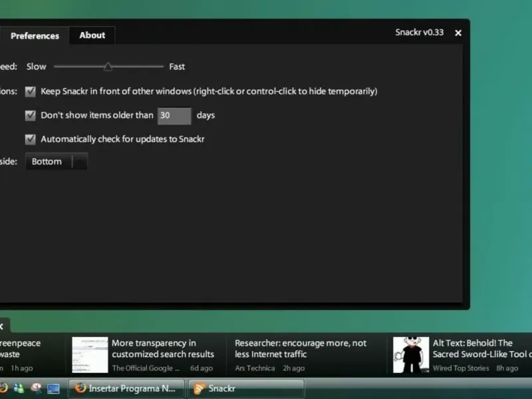Viewport: 532px width, 399px height.
Task: Switch to Insertar Programa taskbar window
Action: pyautogui.click(x=127, y=388)
